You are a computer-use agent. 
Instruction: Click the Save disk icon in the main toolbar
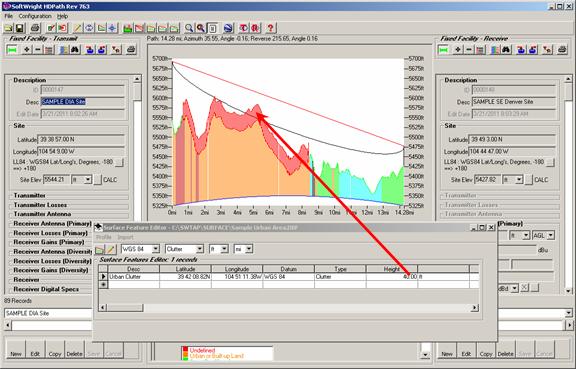19,28
